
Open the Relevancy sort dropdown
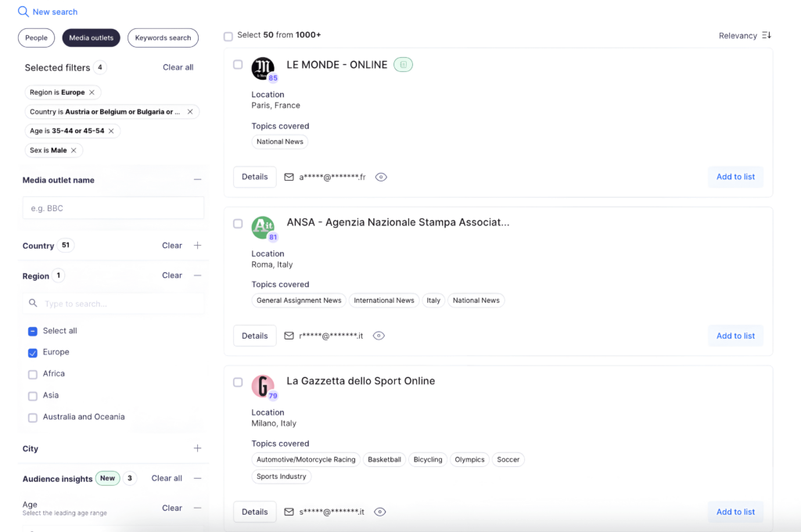click(745, 35)
